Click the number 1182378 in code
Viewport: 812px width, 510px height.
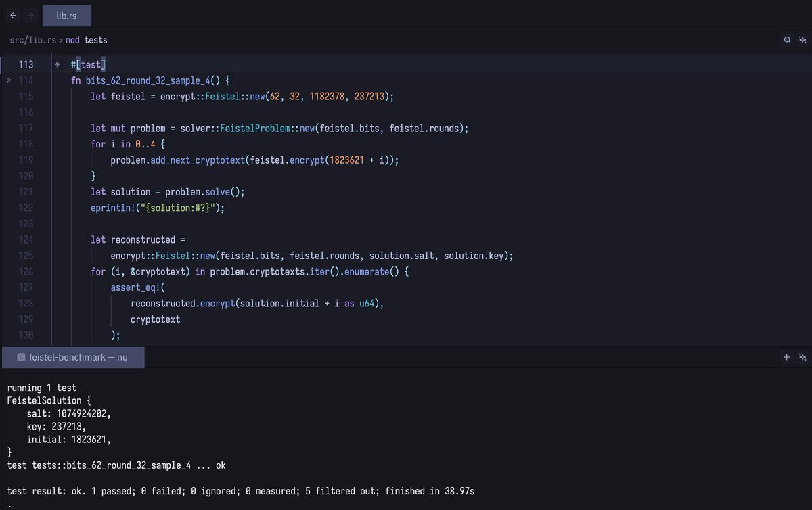pyautogui.click(x=327, y=96)
